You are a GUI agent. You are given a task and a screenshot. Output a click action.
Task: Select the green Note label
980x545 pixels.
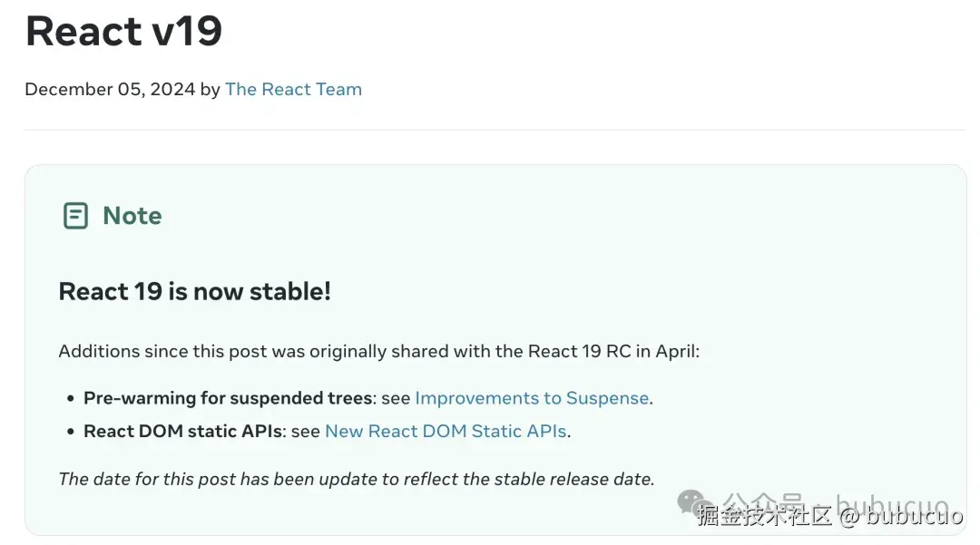pyautogui.click(x=132, y=216)
